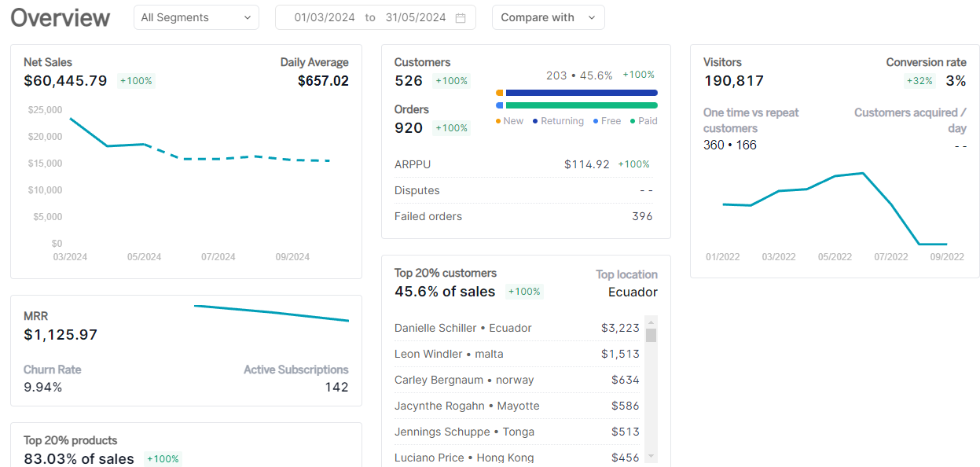Click scrollbar down arrow in top customers list

point(651,456)
